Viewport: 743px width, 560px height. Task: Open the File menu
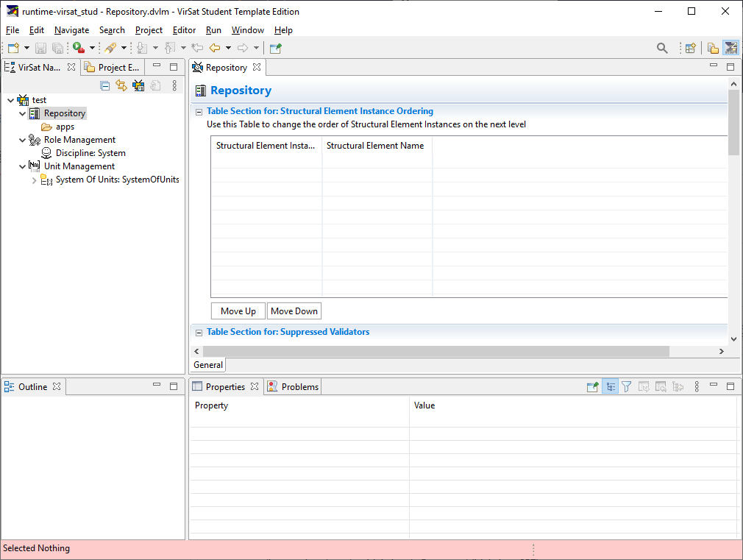[13, 30]
